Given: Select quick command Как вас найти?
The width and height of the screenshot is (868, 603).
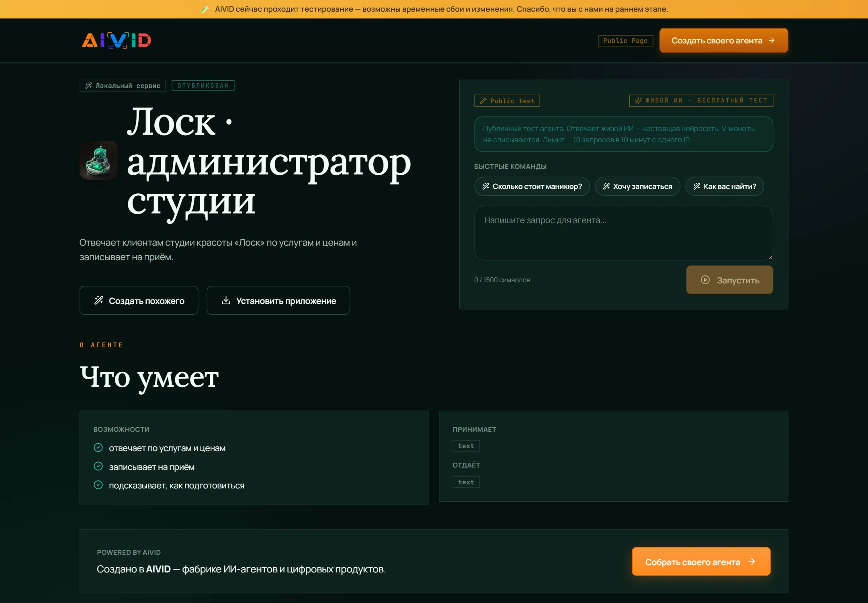Looking at the screenshot, I should pos(725,187).
